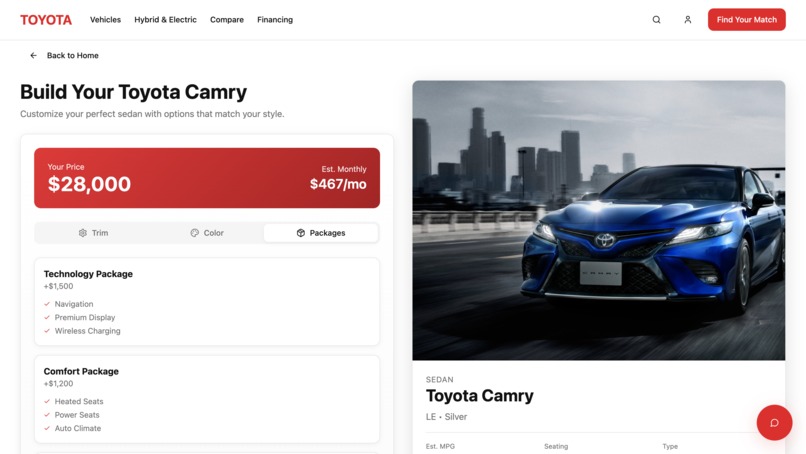Select the Comfort Package card title

tap(81, 371)
